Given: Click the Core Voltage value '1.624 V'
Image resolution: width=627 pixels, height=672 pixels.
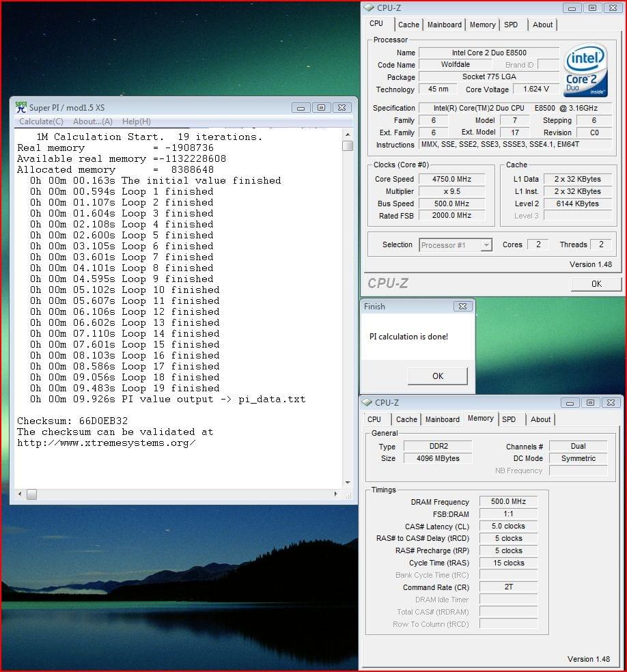Looking at the screenshot, I should 535,89.
